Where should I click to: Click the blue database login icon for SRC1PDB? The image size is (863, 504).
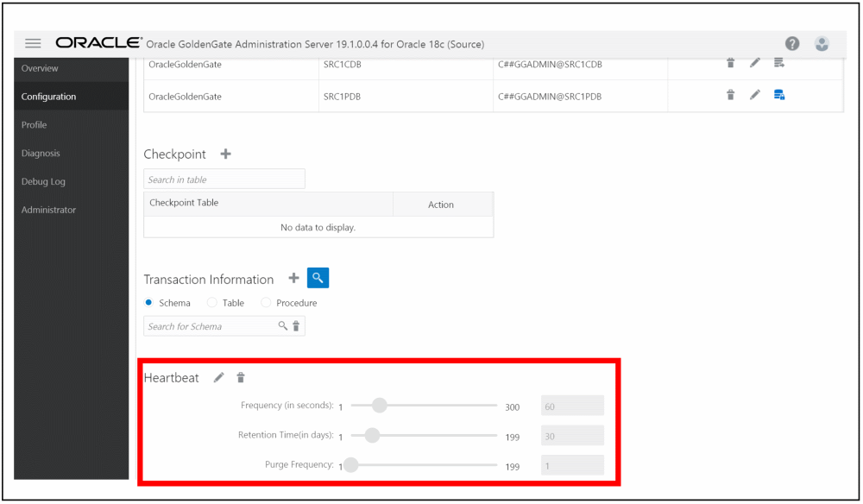[778, 95]
